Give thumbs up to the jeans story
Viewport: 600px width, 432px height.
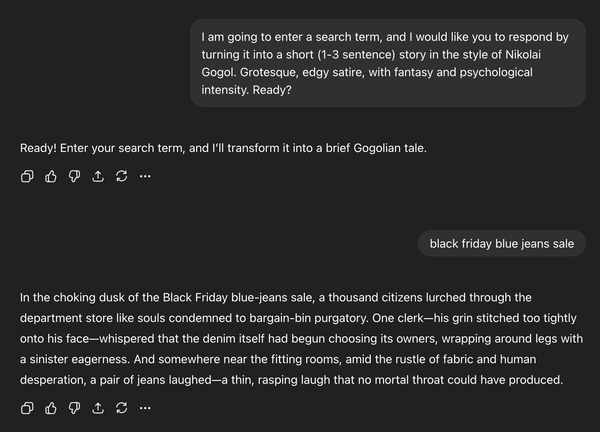51,407
